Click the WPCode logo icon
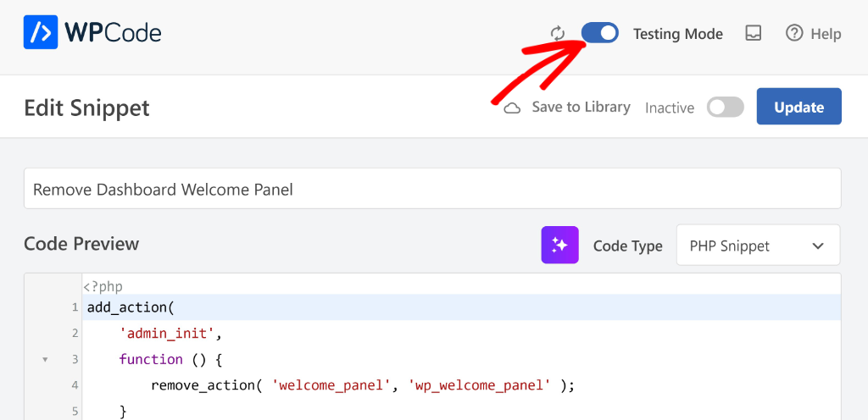The image size is (868, 420). coord(41,33)
